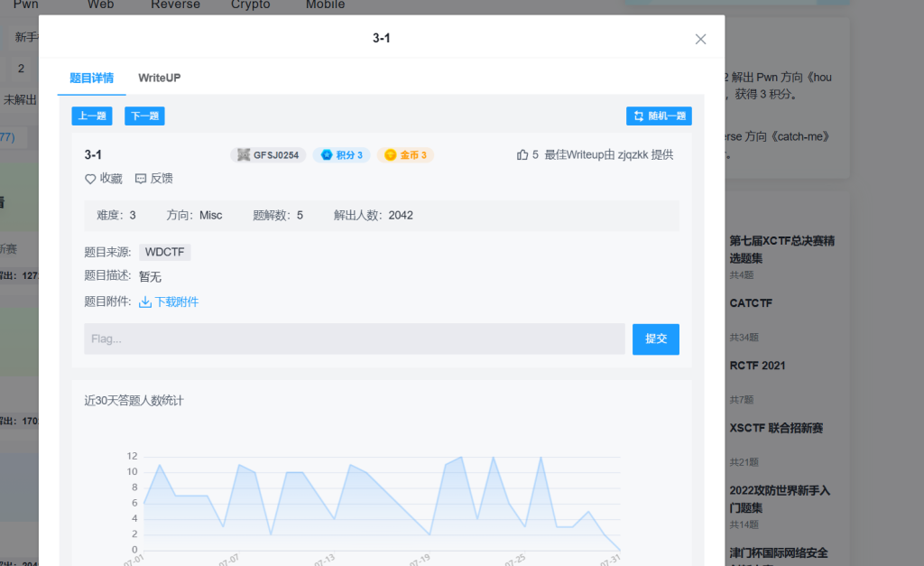Click the WDCTF source tag
This screenshot has height=566, width=924.
[164, 252]
